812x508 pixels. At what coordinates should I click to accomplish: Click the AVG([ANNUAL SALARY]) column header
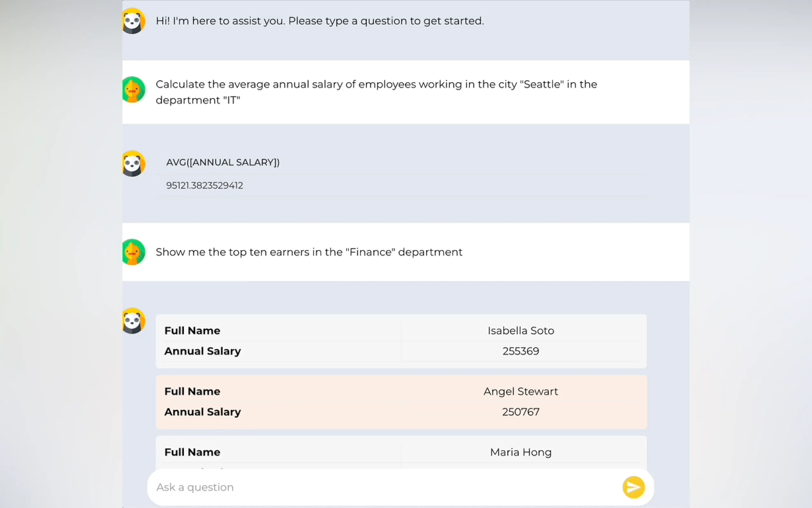coord(223,162)
